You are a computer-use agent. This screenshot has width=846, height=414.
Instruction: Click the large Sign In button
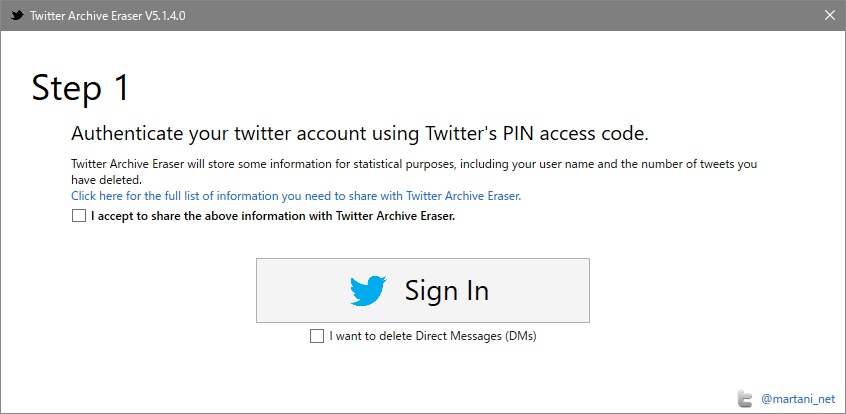[x=422, y=290]
